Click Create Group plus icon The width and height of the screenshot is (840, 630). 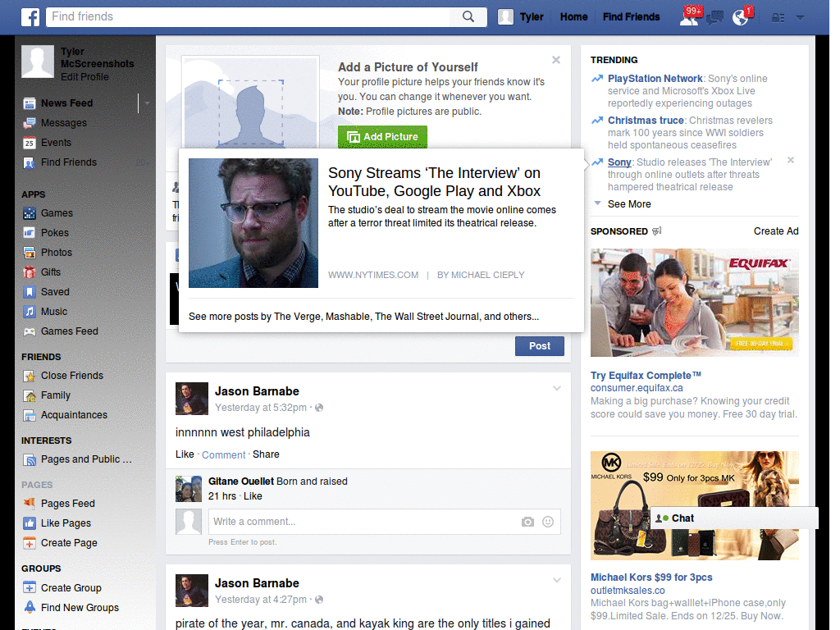(30, 587)
